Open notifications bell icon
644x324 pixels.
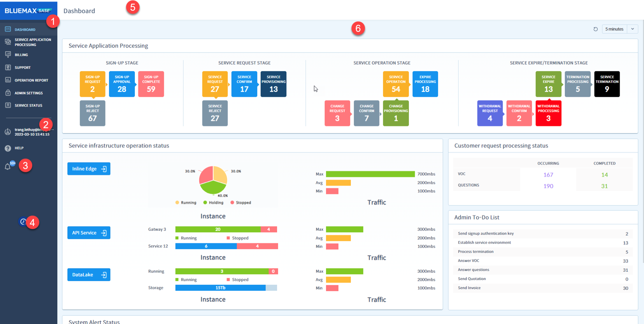click(x=8, y=167)
